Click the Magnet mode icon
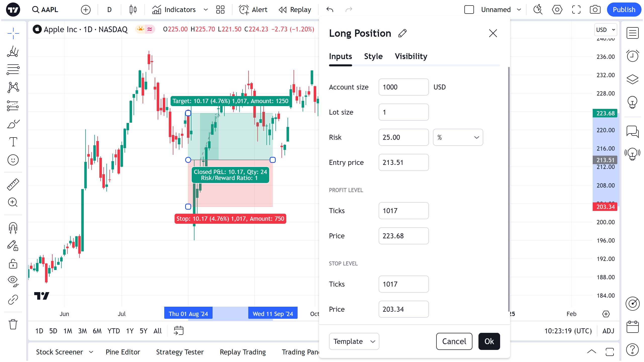The width and height of the screenshot is (644, 362). [13, 228]
